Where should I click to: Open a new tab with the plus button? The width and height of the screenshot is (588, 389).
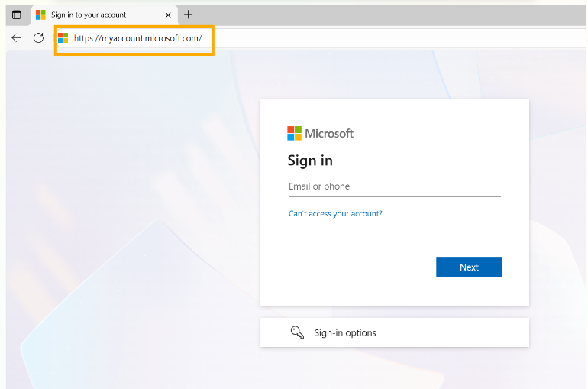pos(189,15)
